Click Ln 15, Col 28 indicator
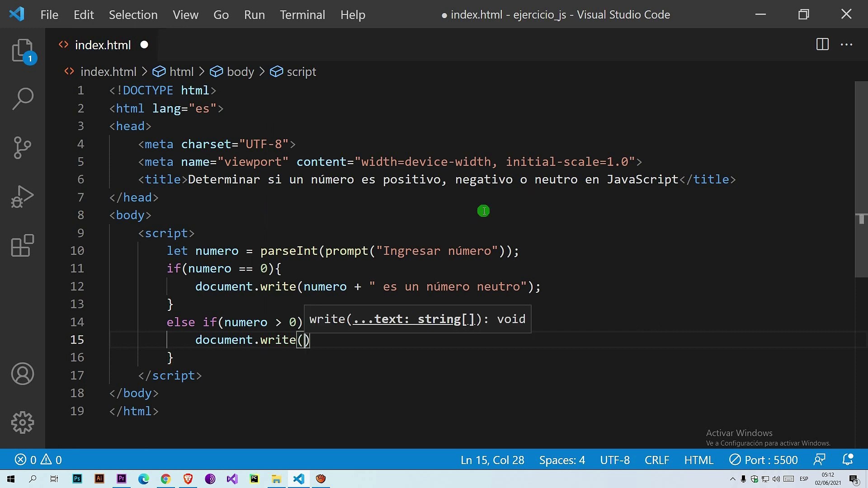The width and height of the screenshot is (868, 488). 492,460
